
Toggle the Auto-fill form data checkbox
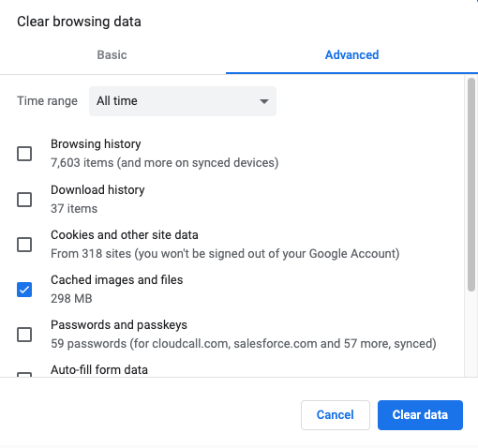point(24,374)
